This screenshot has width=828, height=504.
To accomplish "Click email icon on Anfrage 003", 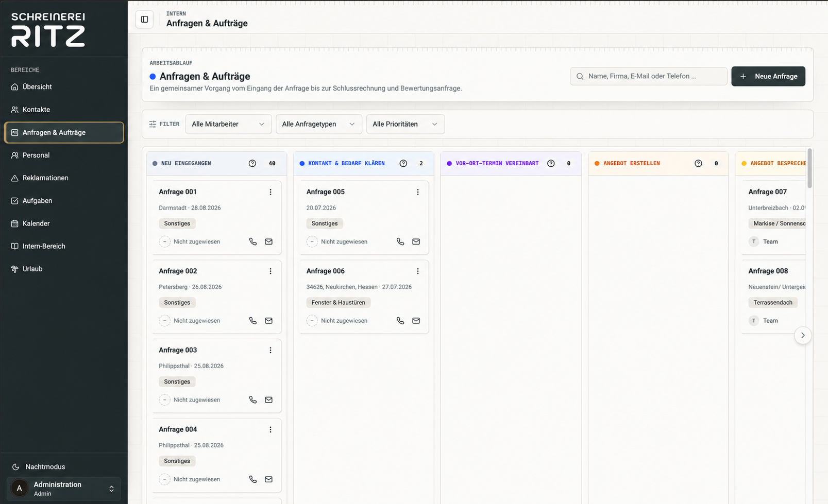I will click(x=268, y=400).
